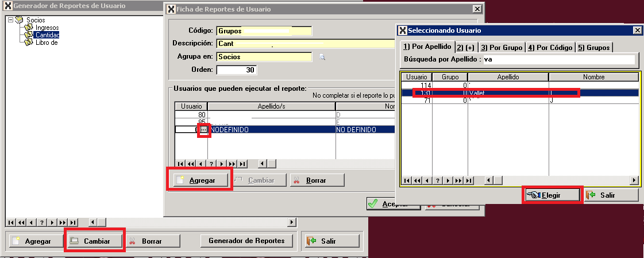Collapse the Socios tree node
This screenshot has width=644, height=258.
[x=10, y=20]
